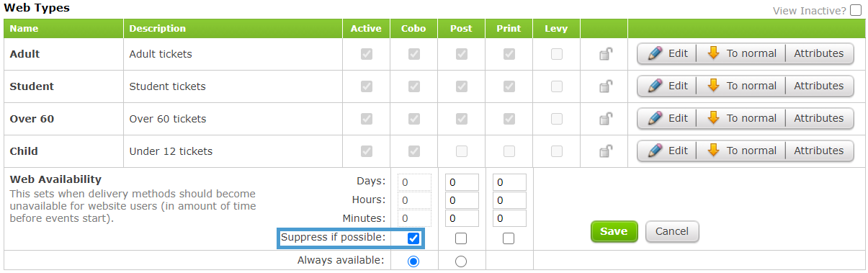Move Child type to normal
The height and width of the screenshot is (273, 868).
pyautogui.click(x=741, y=151)
